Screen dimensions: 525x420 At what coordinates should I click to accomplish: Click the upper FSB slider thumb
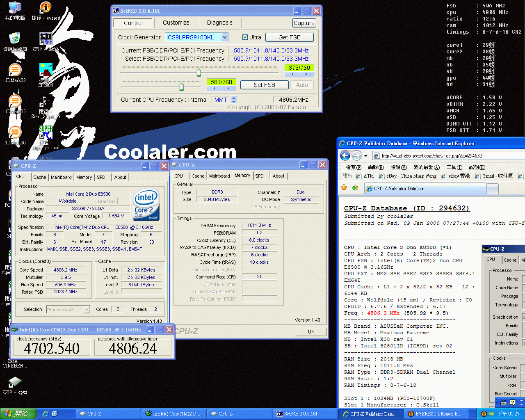pyautogui.click(x=199, y=73)
